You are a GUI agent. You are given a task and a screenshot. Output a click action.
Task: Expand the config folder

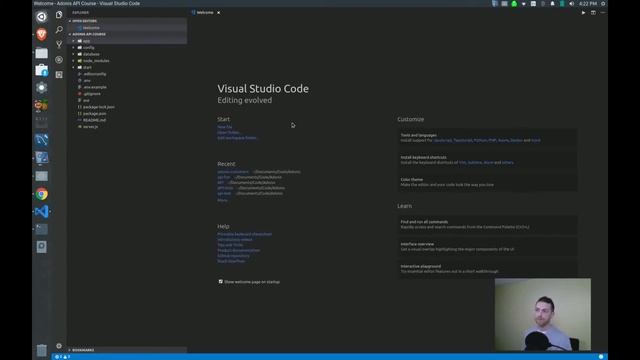coord(128,47)
